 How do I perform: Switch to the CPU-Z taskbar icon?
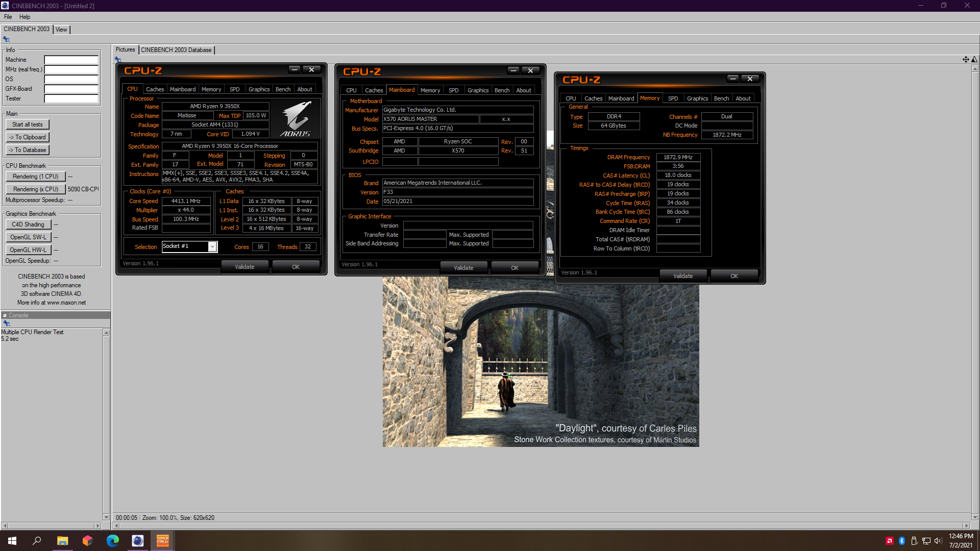[163, 541]
